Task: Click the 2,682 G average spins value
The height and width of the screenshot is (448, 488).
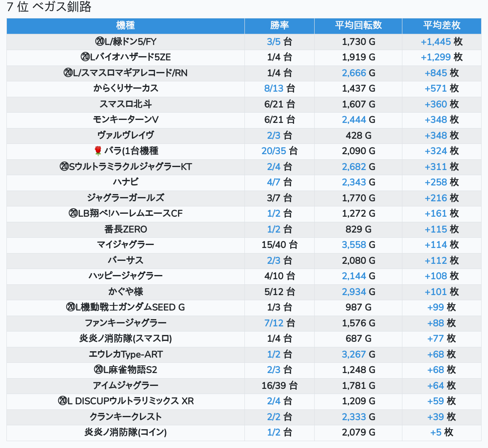Action: coord(358,167)
